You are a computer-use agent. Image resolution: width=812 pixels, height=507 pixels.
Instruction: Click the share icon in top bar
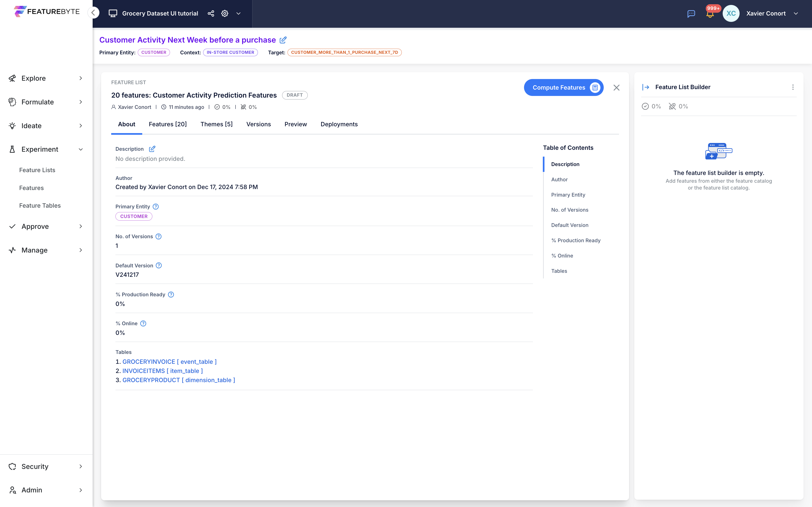(x=211, y=13)
